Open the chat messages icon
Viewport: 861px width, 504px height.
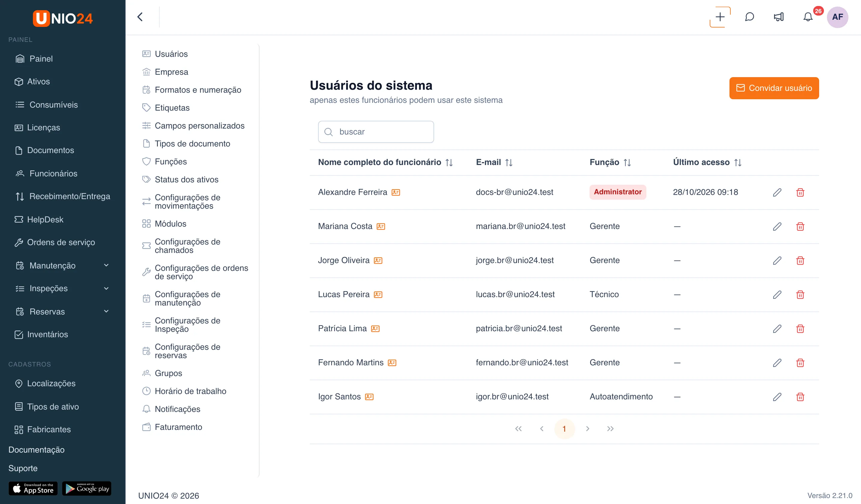pos(749,17)
